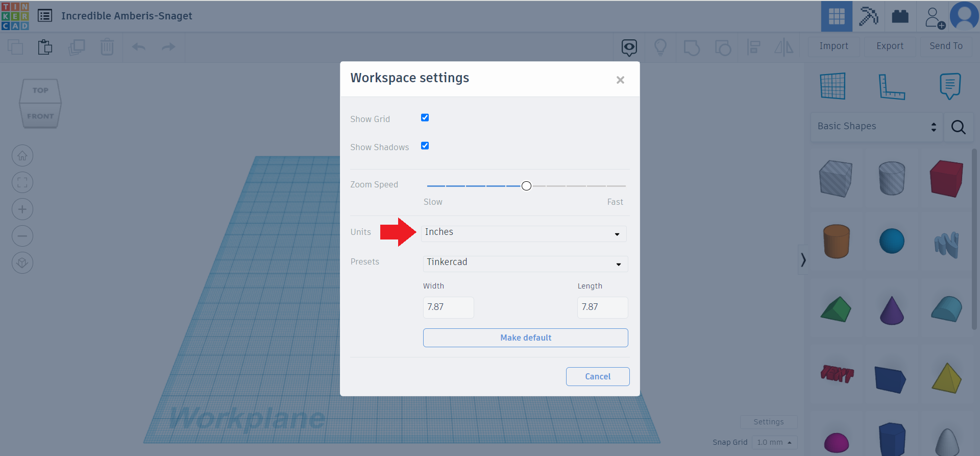This screenshot has width=980, height=456.
Task: Invite a collaborator with add-person icon
Action: coord(935,17)
